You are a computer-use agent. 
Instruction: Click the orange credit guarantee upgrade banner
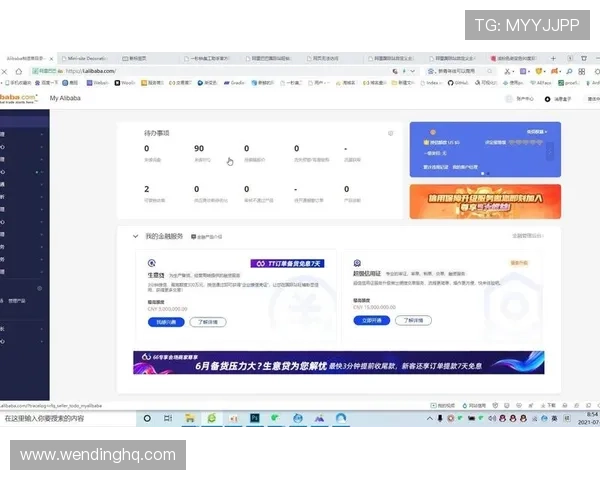coord(485,202)
